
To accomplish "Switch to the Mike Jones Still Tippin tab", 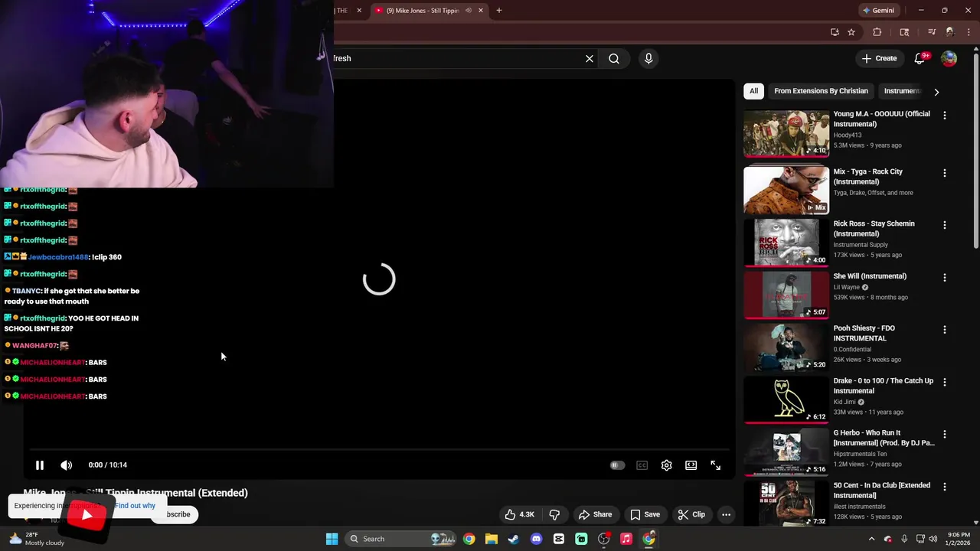I will [429, 11].
